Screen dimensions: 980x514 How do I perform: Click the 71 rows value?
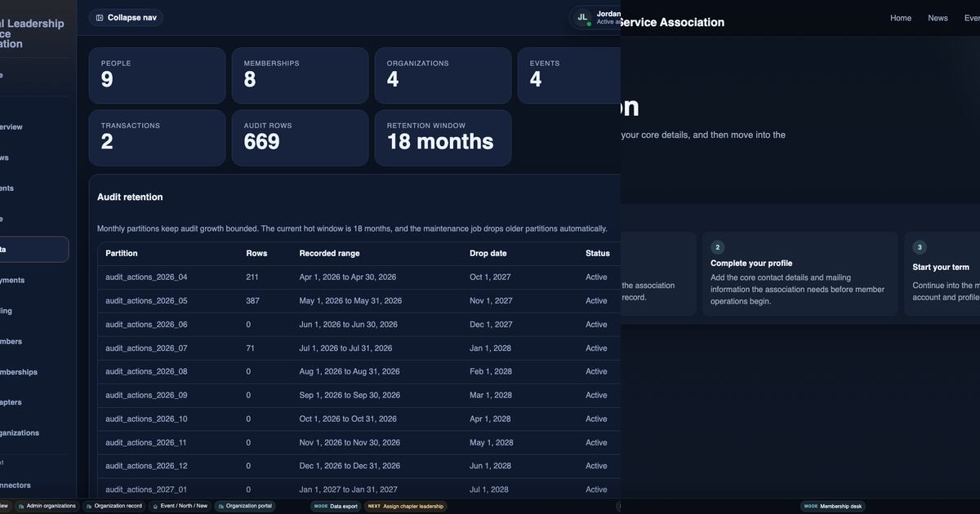pyautogui.click(x=250, y=348)
